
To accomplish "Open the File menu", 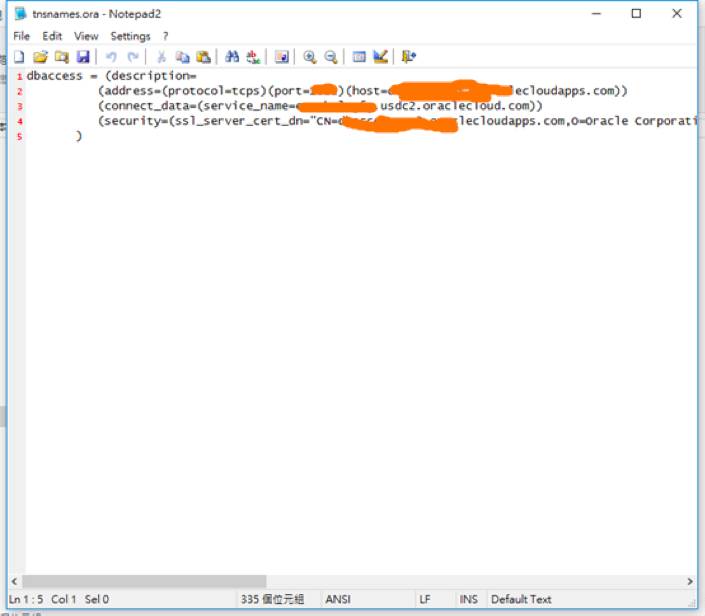I will (x=21, y=36).
